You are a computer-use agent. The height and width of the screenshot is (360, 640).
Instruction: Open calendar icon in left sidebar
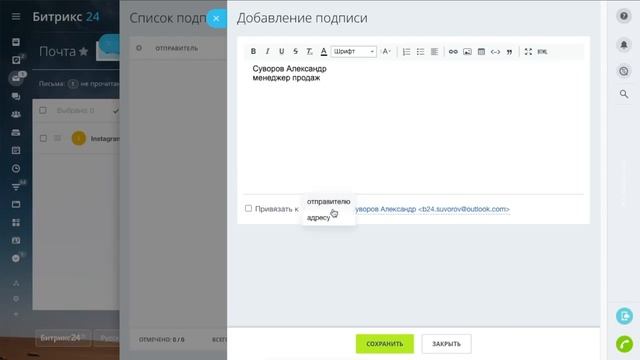pos(16,150)
